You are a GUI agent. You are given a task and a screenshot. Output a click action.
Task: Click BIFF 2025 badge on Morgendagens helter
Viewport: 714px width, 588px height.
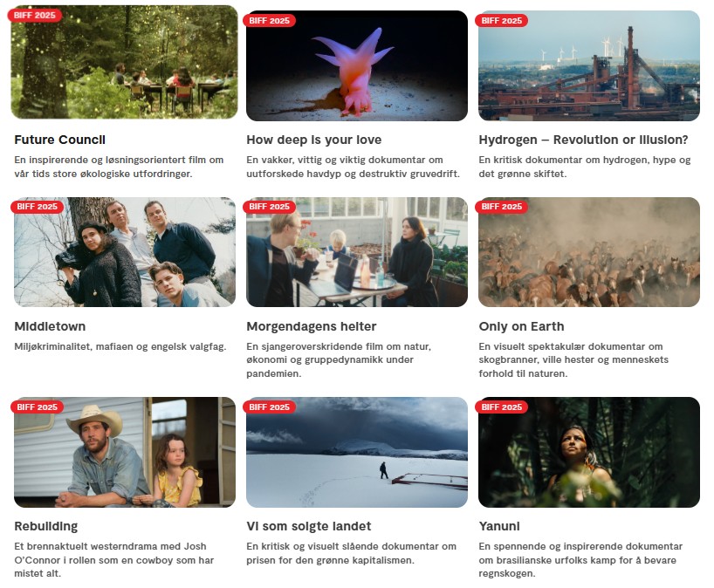pos(269,206)
